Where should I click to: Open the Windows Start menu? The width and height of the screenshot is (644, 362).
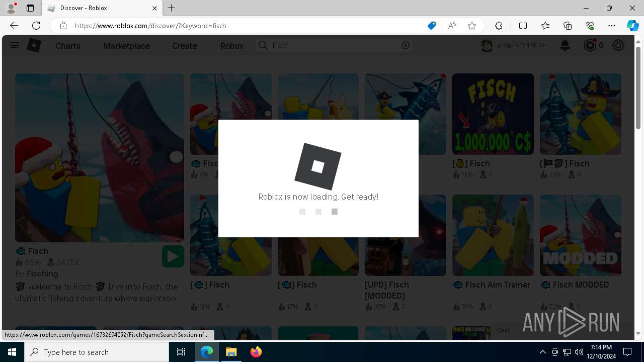tap(12, 352)
